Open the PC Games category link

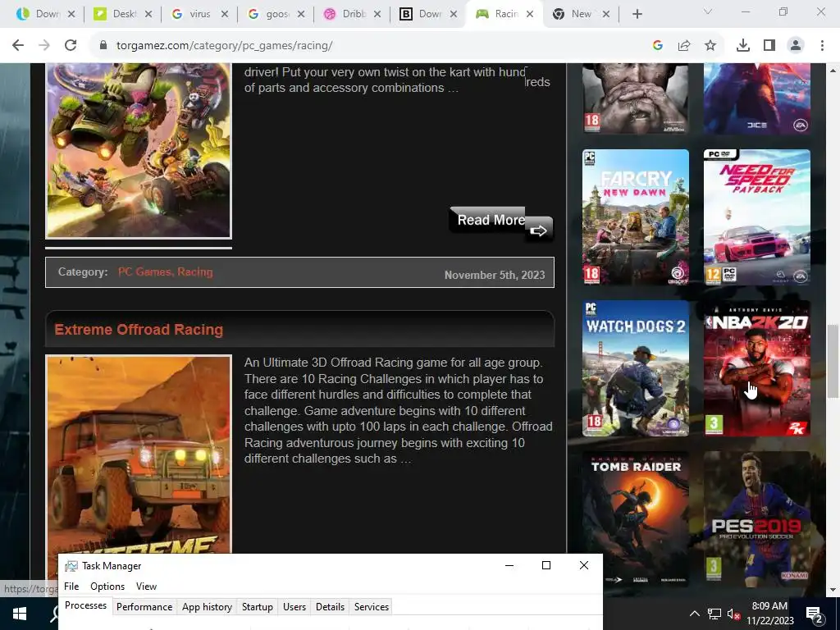[x=144, y=272]
